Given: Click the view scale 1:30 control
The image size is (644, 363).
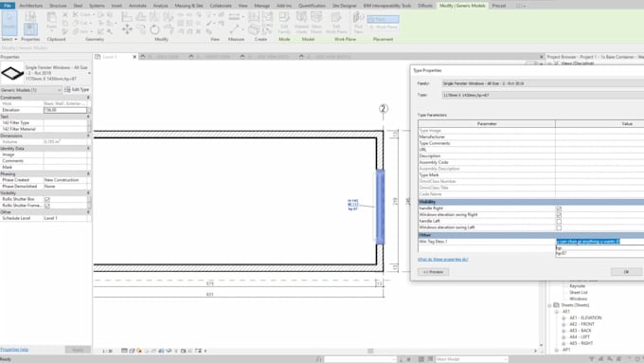Looking at the screenshot, I should [x=108, y=351].
